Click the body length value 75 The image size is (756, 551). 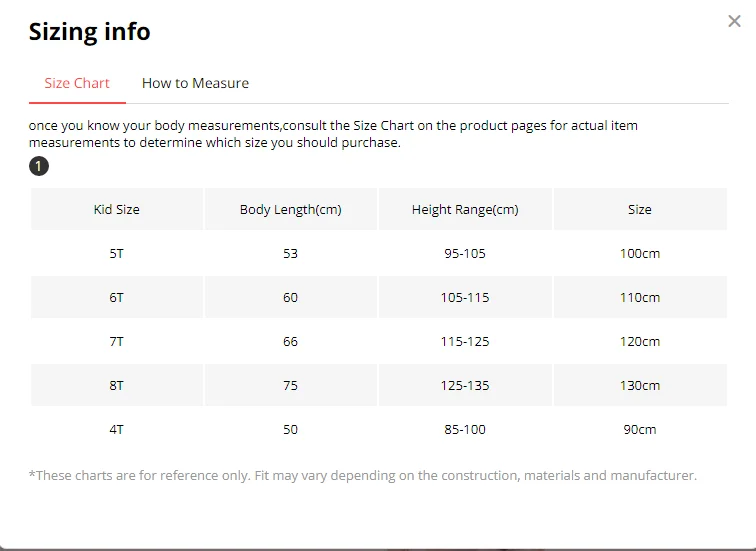pyautogui.click(x=290, y=385)
